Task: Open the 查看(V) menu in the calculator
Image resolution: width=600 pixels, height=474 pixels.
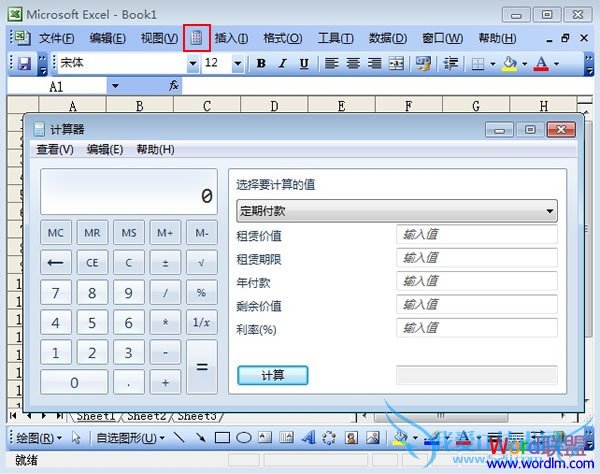Action: point(55,149)
